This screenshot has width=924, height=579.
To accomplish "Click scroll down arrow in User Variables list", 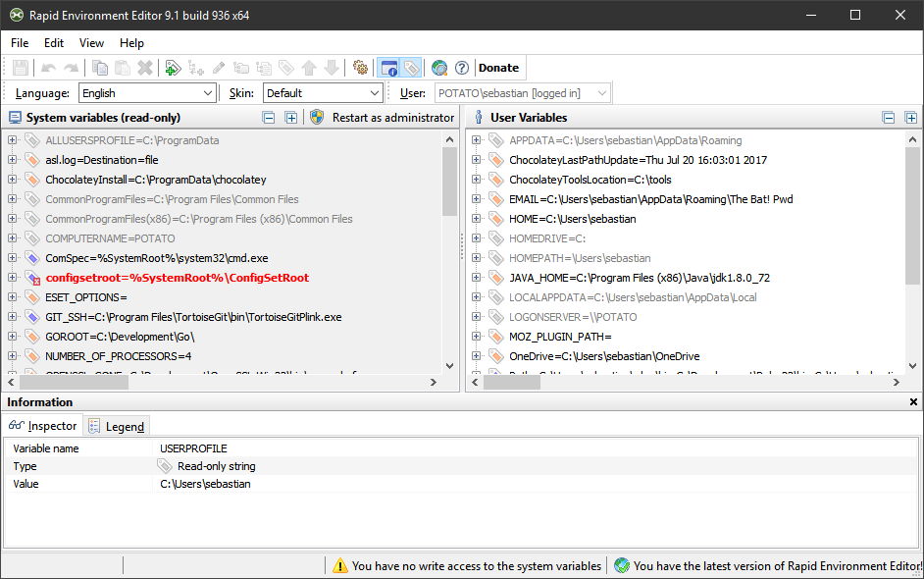I will coord(912,366).
